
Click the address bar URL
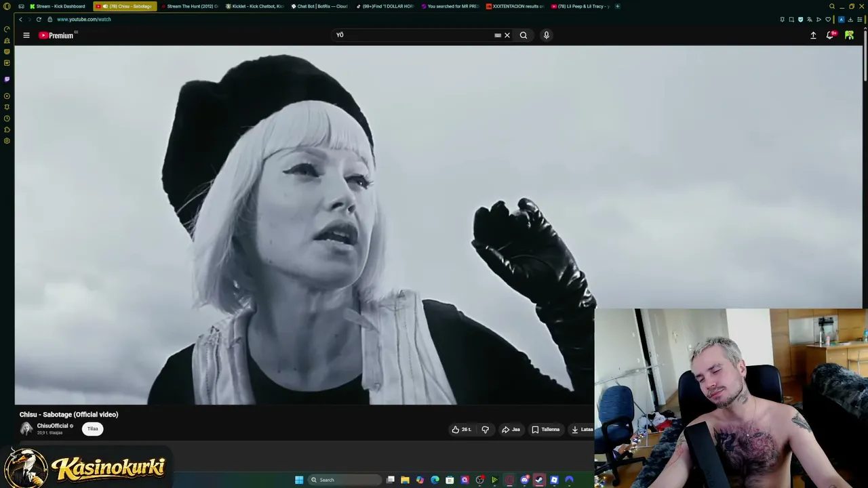83,19
